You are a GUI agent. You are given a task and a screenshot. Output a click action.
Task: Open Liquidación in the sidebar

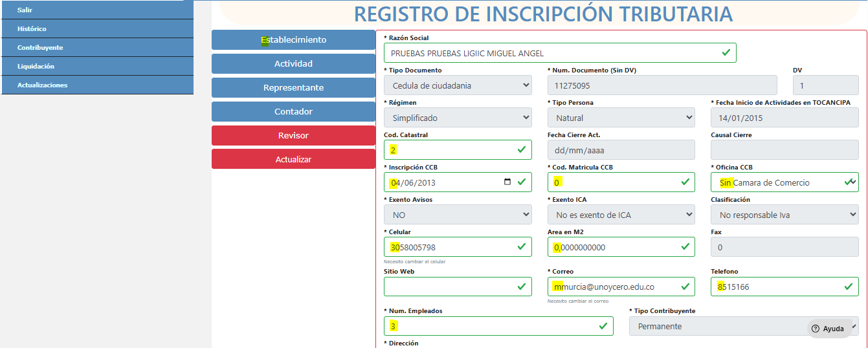point(97,66)
